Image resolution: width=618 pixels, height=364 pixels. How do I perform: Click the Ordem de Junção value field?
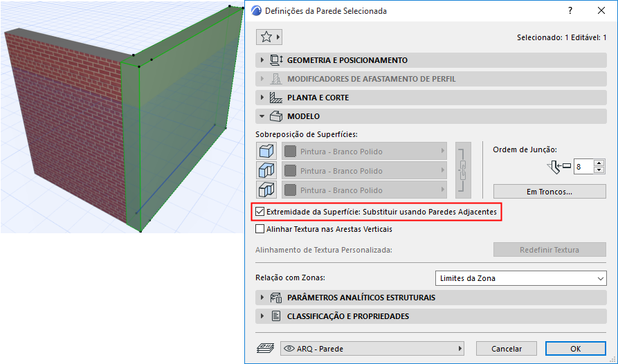(x=583, y=167)
